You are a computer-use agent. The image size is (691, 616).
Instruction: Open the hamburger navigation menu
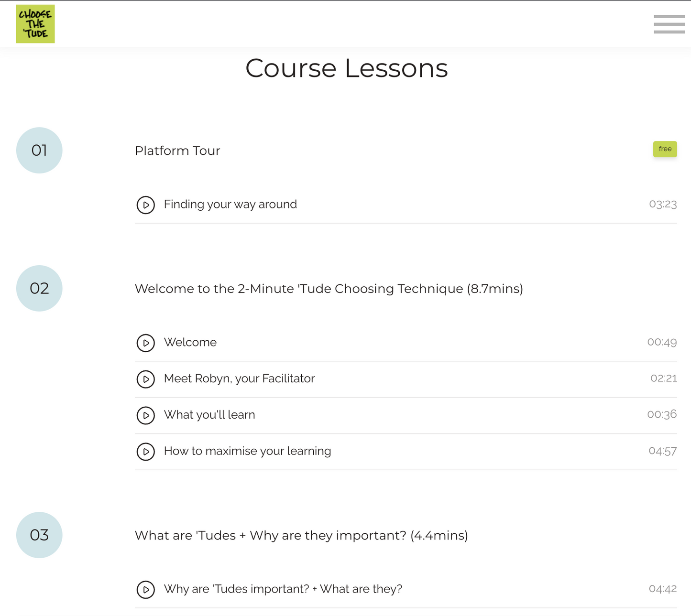(x=669, y=24)
